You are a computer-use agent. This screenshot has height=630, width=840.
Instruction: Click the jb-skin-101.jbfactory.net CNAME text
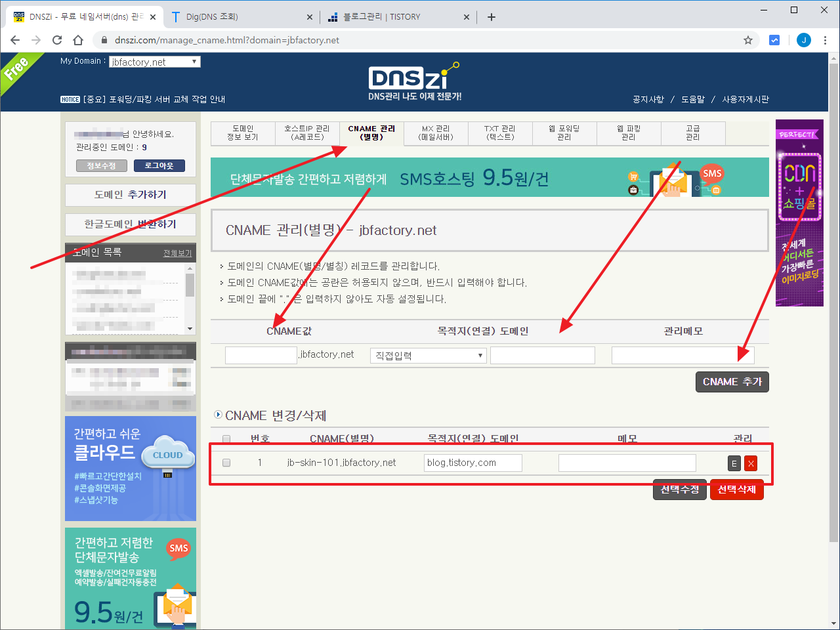click(341, 463)
